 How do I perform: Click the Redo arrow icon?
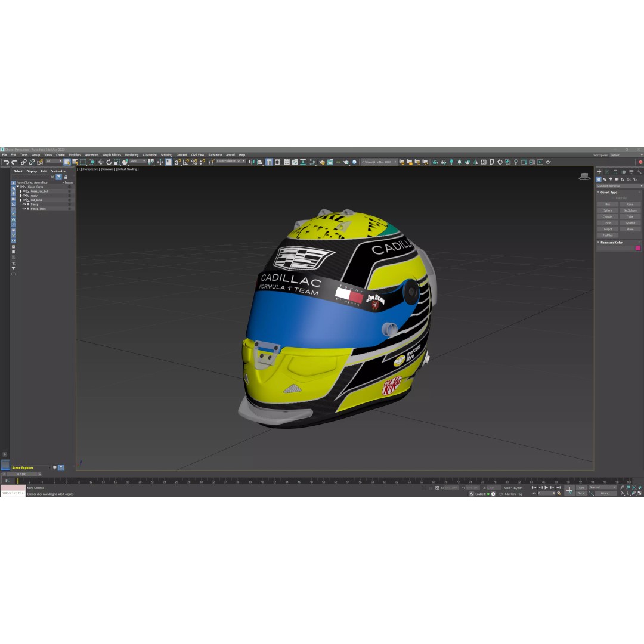pos(14,162)
